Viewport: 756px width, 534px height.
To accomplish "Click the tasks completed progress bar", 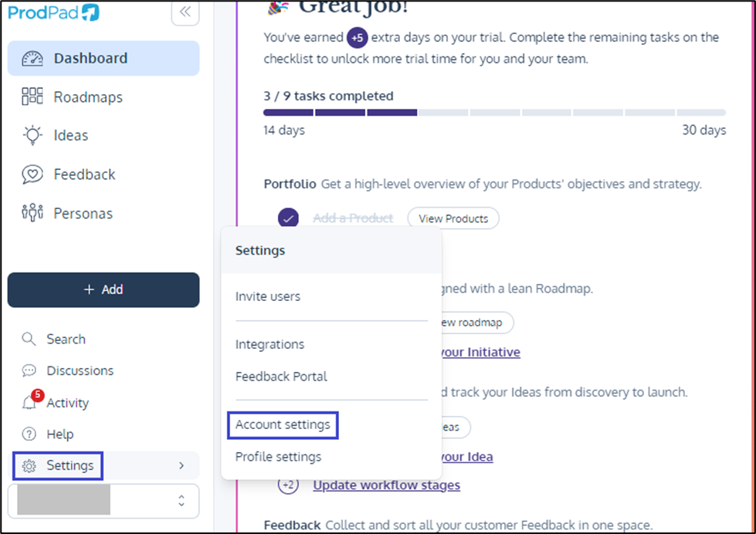I will pyautogui.click(x=494, y=113).
